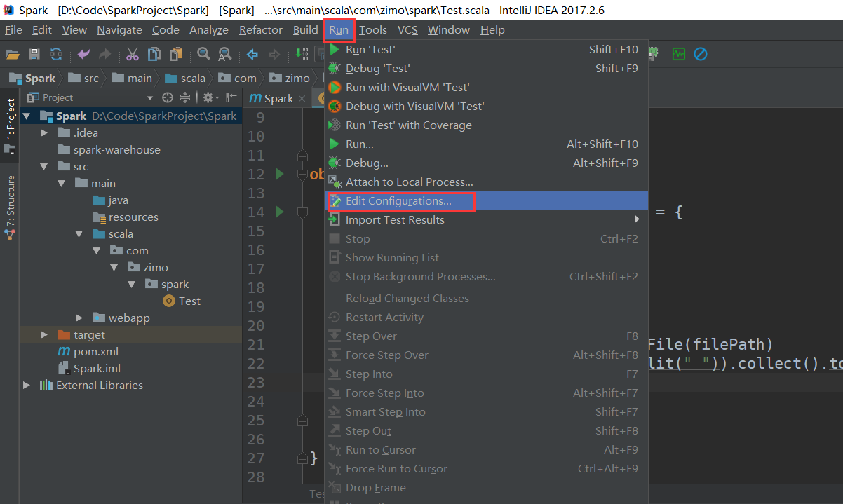Click the scroll-from-source crosshair icon
The width and height of the screenshot is (843, 504).
pos(168,97)
